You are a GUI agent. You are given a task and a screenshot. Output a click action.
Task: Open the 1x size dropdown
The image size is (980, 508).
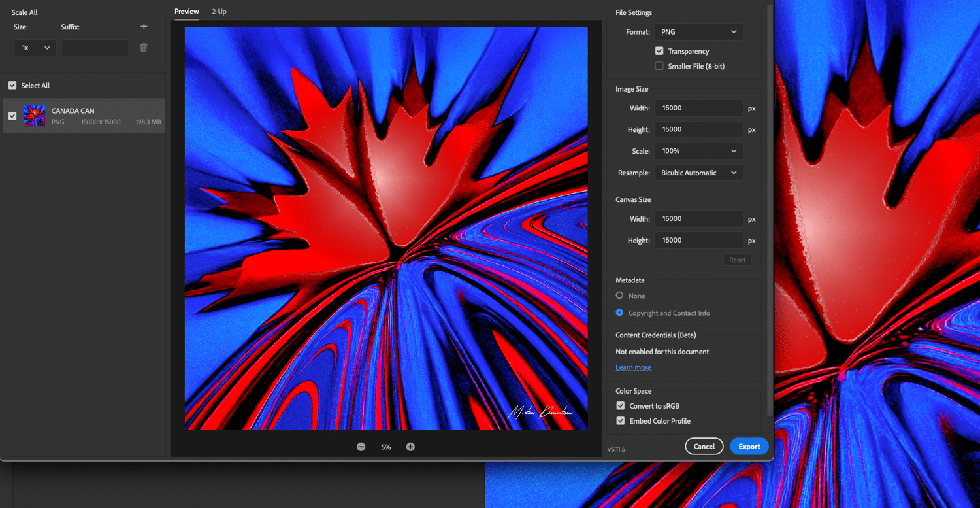point(35,48)
